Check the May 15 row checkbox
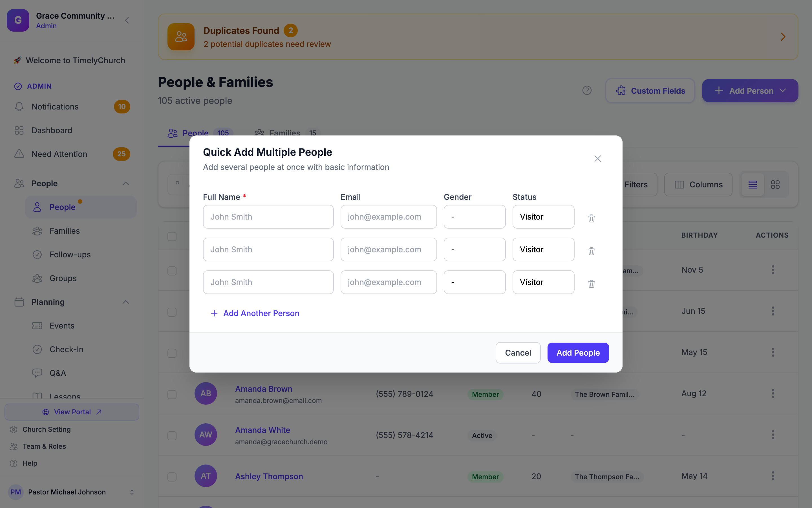The image size is (812, 508). click(172, 353)
